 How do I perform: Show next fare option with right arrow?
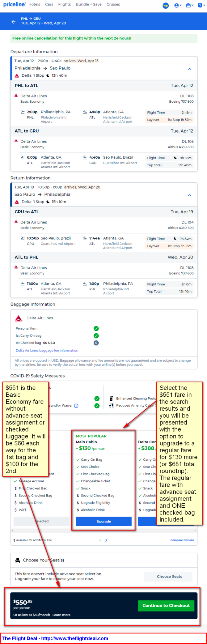pyautogui.click(x=106, y=540)
